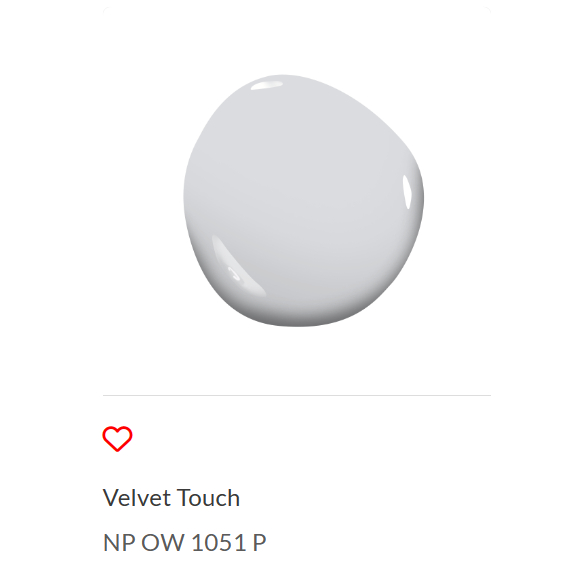
Task: Click the word "Velvet" in the title
Action: tap(137, 498)
